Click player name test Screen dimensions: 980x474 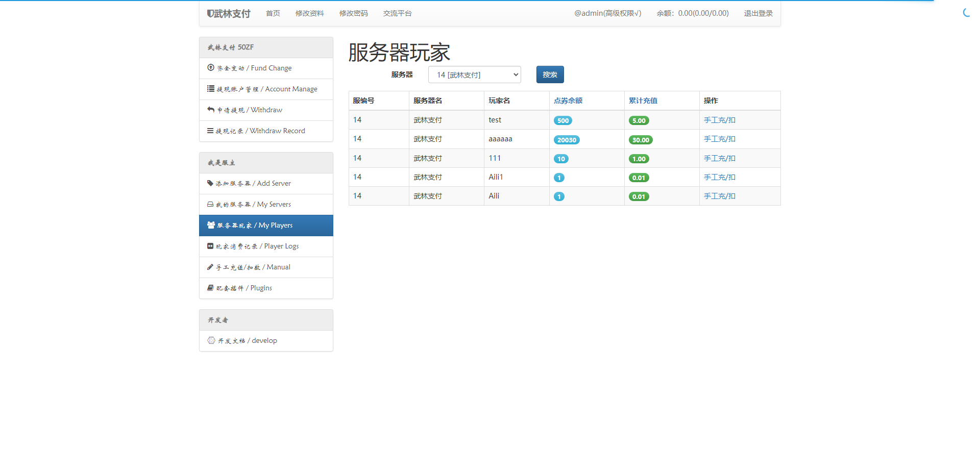tap(495, 120)
